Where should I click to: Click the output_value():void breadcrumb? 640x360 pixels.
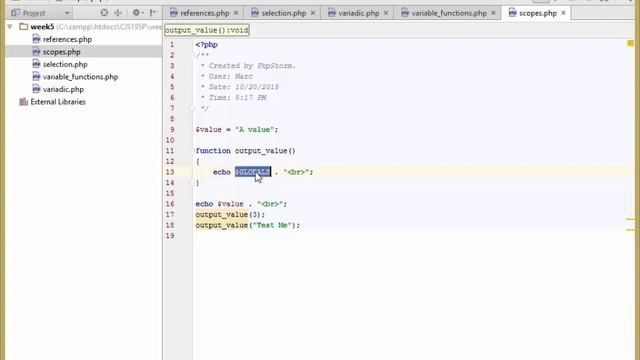pyautogui.click(x=206, y=30)
